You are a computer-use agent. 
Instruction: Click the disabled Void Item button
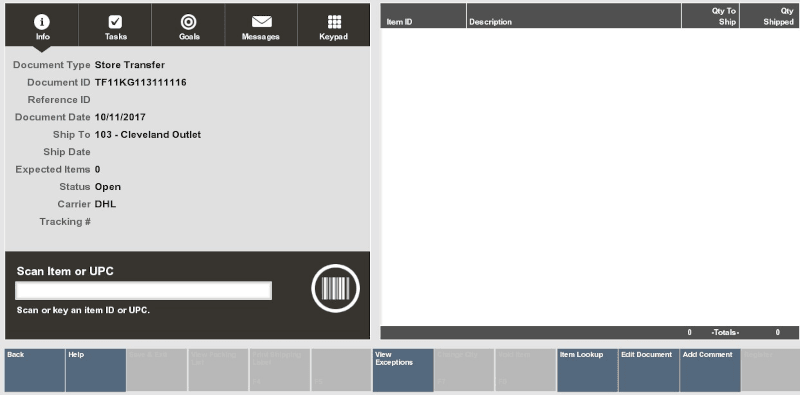(526, 371)
